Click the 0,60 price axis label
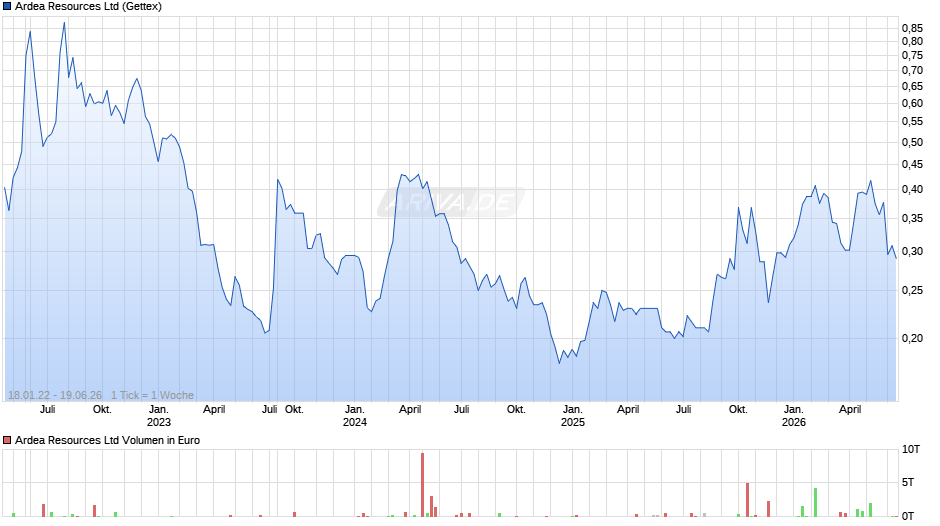This screenshot has height=526, width=940. coord(912,103)
